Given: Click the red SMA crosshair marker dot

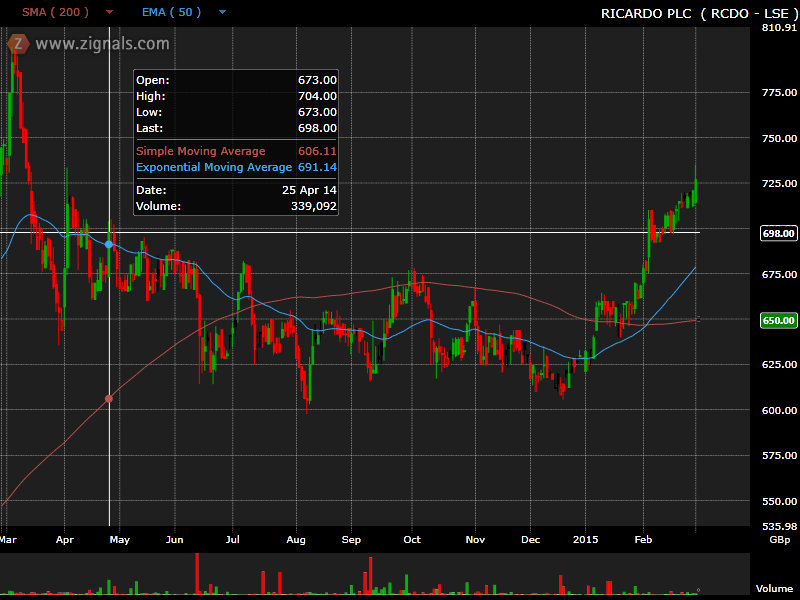Looking at the screenshot, I should (x=109, y=399).
